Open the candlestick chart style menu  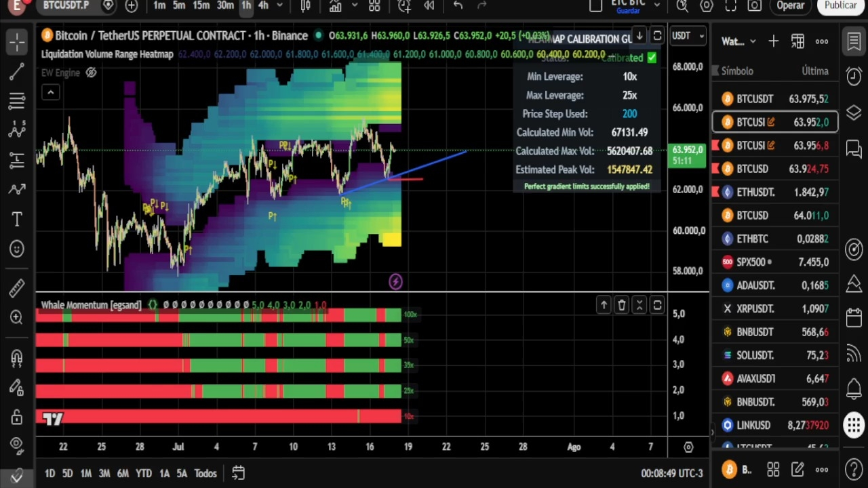[306, 5]
